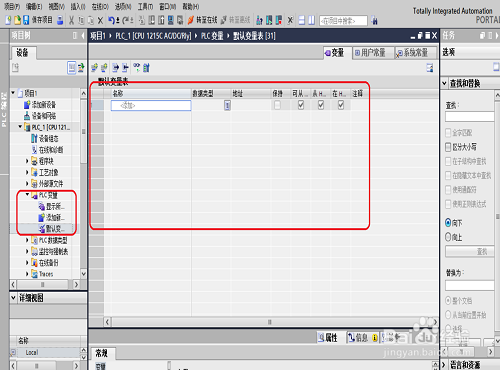Expand the PLC数据类型 folder
This screenshot has width=500, height=370.
coord(27,240)
